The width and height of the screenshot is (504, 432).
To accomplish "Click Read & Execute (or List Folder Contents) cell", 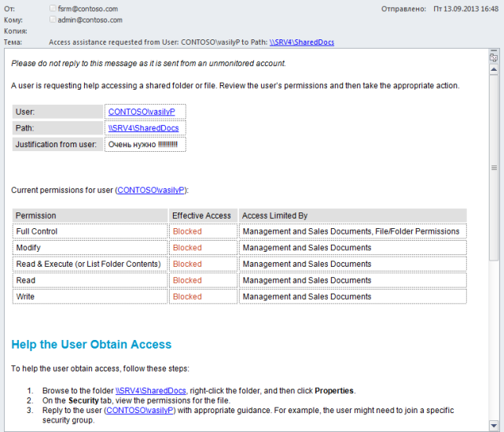I will (90, 264).
